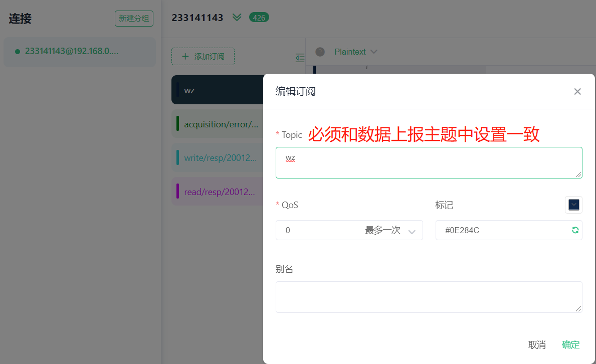Click 取消 to cancel editing
Viewport: 596px width, 364px height.
tap(537, 344)
